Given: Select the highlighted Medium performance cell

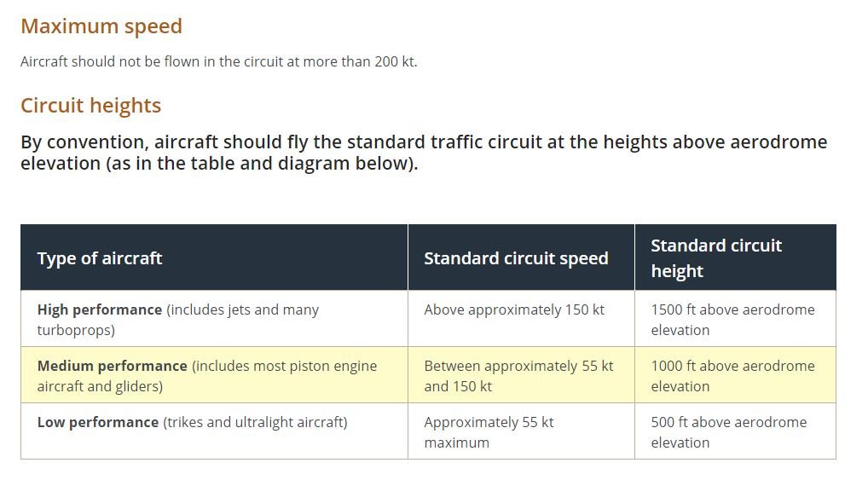Looking at the screenshot, I should pos(214,375).
